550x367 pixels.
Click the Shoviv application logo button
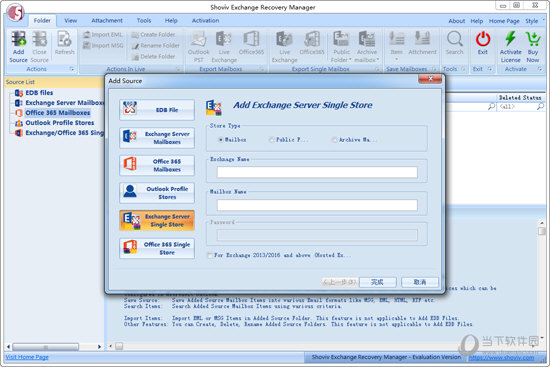coord(15,12)
